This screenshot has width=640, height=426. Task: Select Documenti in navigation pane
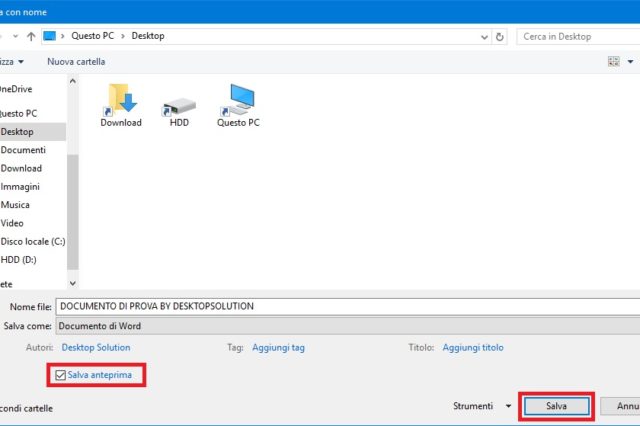pyautogui.click(x=23, y=150)
